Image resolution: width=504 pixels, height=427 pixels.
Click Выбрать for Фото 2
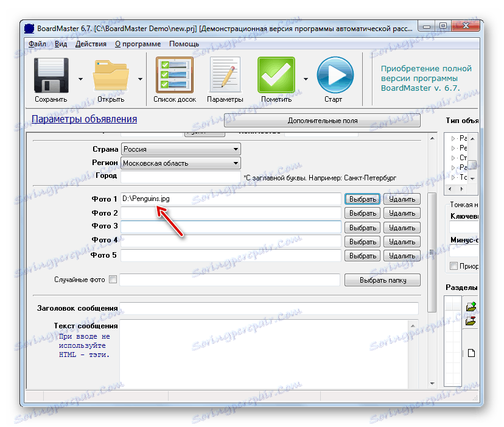tap(363, 213)
